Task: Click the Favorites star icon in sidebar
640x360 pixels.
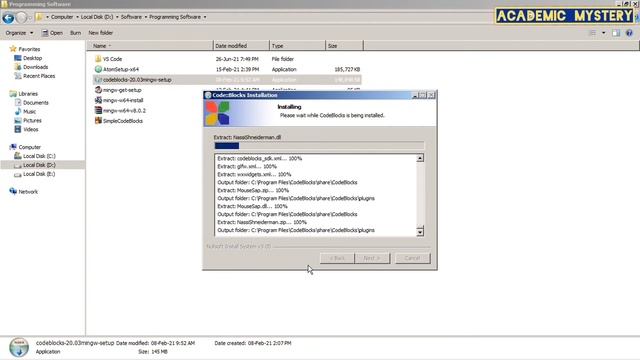Action: point(13,49)
